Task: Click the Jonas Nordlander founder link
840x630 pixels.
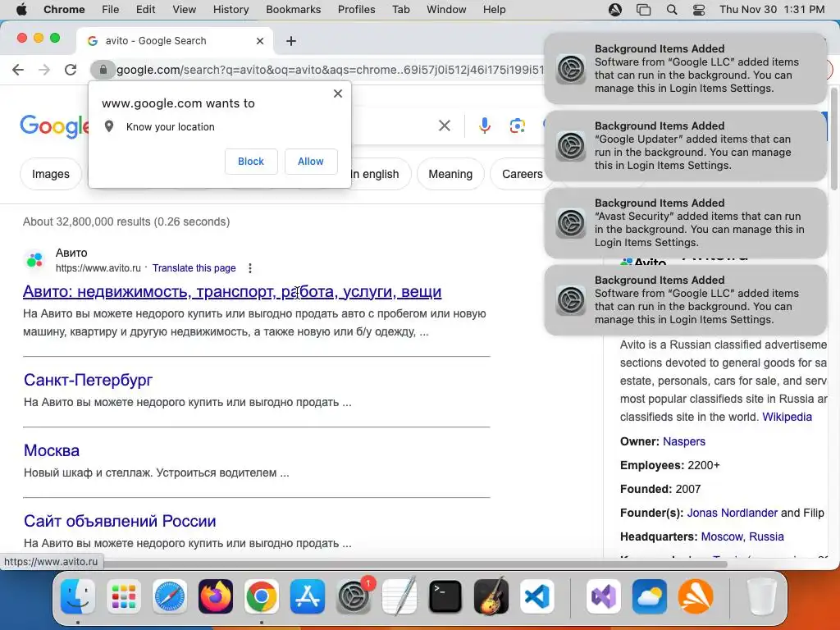Action: pyautogui.click(x=732, y=513)
